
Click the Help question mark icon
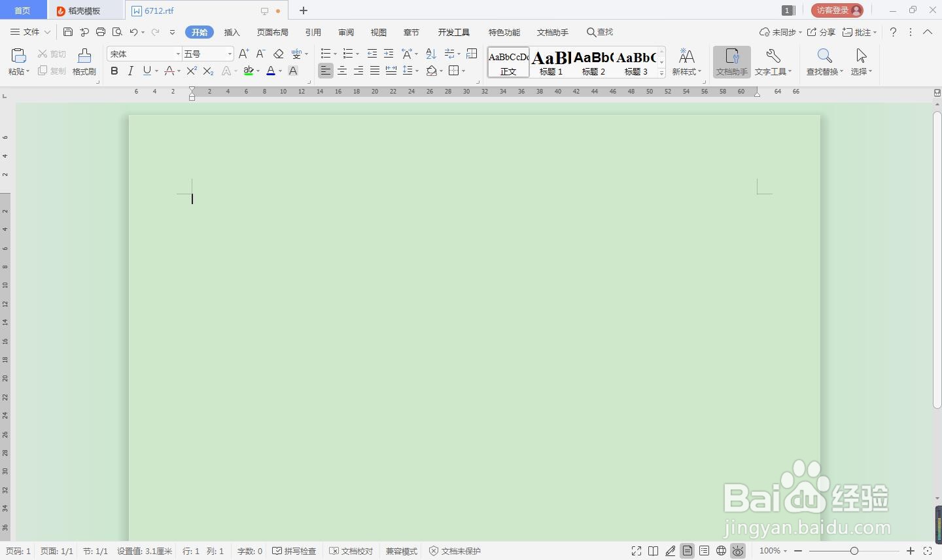[x=893, y=32]
